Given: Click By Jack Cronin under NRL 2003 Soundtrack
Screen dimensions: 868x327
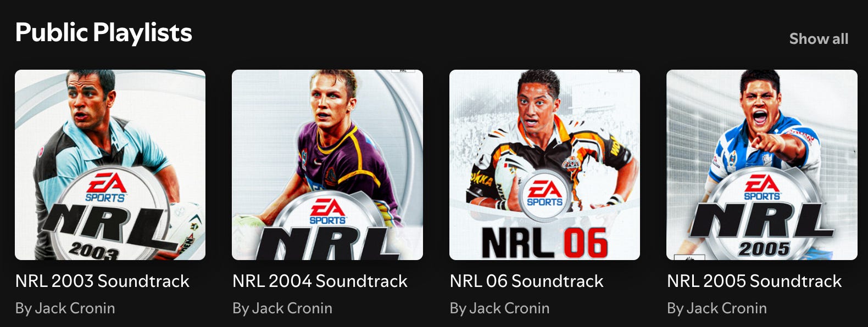Looking at the screenshot, I should coord(65,308).
